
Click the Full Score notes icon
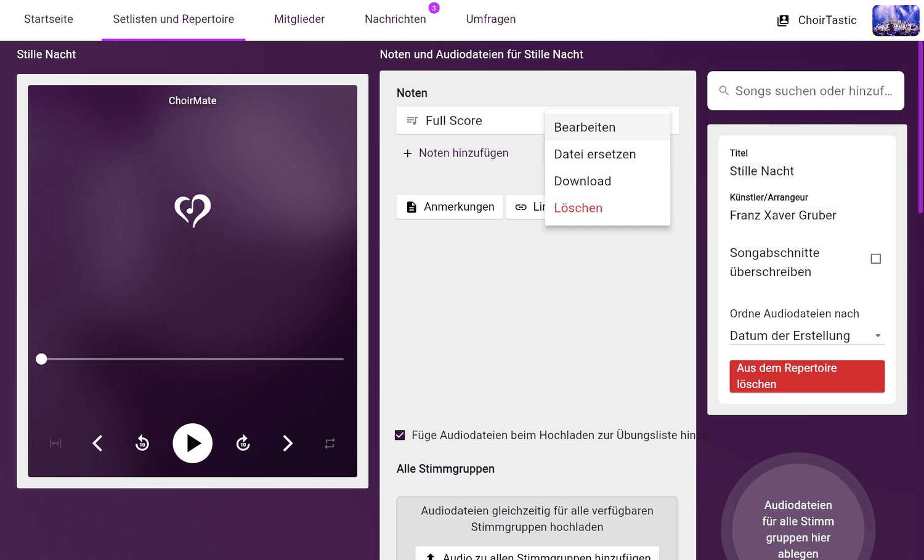pos(412,121)
